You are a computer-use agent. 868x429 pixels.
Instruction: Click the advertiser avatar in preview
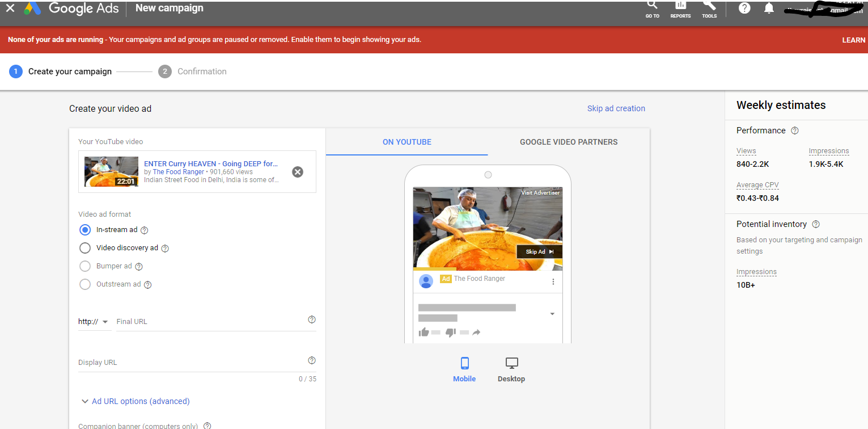[426, 281]
